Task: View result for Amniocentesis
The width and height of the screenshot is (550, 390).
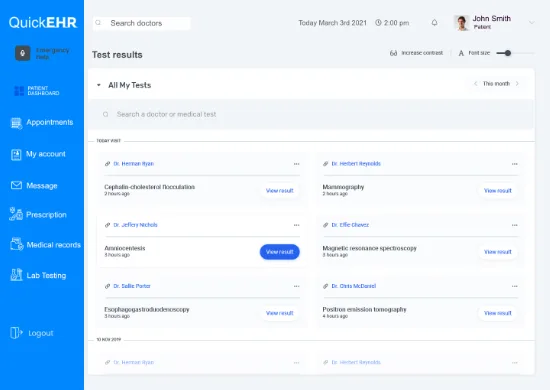Action: click(x=280, y=252)
